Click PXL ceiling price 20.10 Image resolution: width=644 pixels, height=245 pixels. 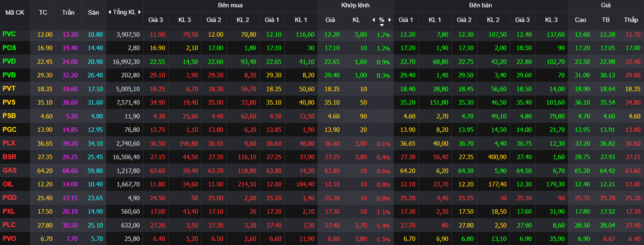[70, 212]
